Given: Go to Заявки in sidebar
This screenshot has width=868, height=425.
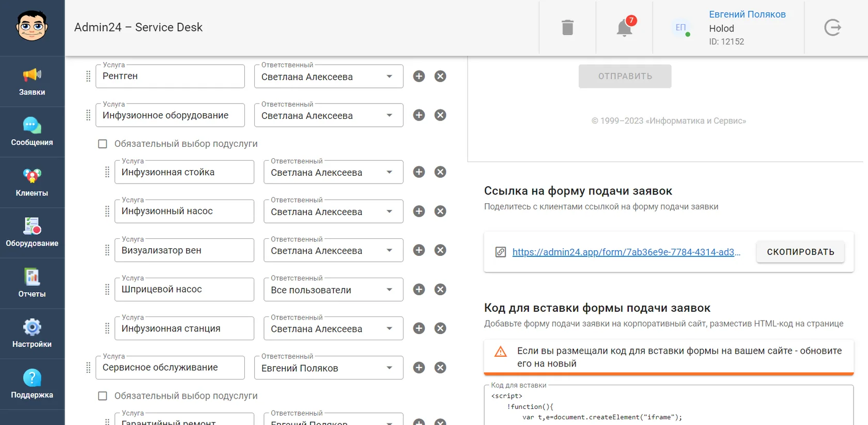Looking at the screenshot, I should tap(32, 82).
